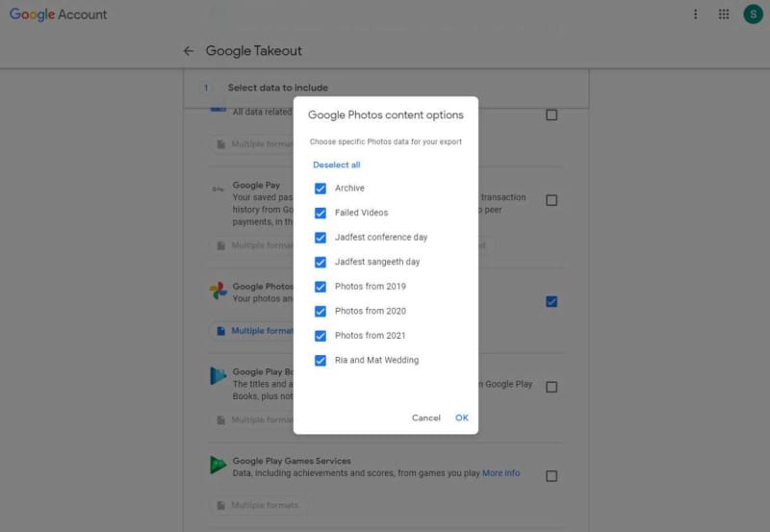Click the Google Play Games Services icon
Screen dimensions: 770x532
click(x=218, y=465)
